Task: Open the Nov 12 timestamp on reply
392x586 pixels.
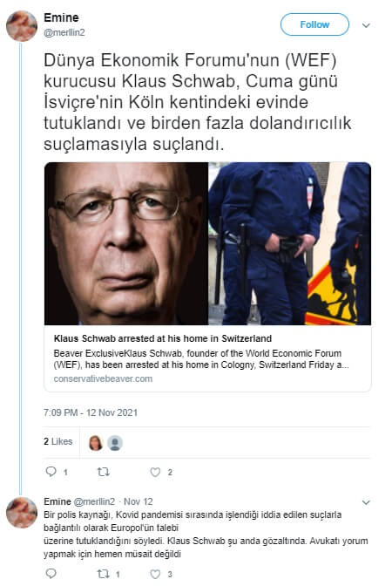Action: pos(139,501)
